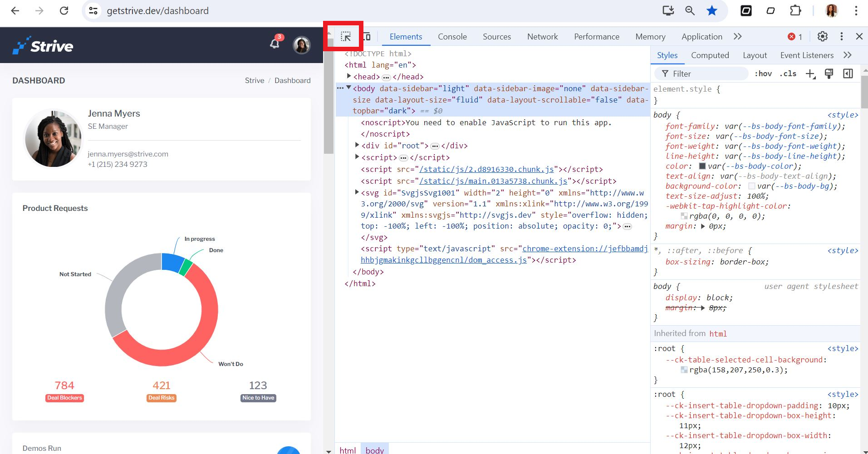Show more DevTools tabs chevron
This screenshot has height=454, width=868.
pyautogui.click(x=738, y=36)
